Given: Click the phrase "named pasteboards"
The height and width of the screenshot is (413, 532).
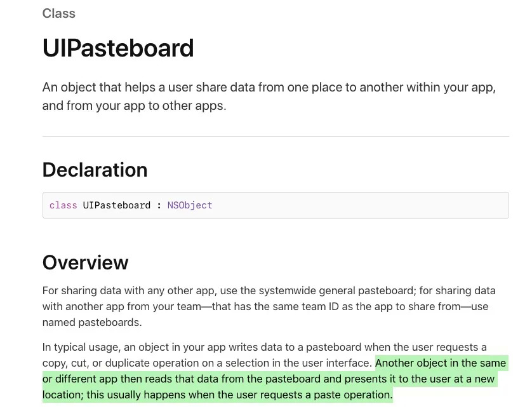Looking at the screenshot, I should pyautogui.click(x=92, y=322).
